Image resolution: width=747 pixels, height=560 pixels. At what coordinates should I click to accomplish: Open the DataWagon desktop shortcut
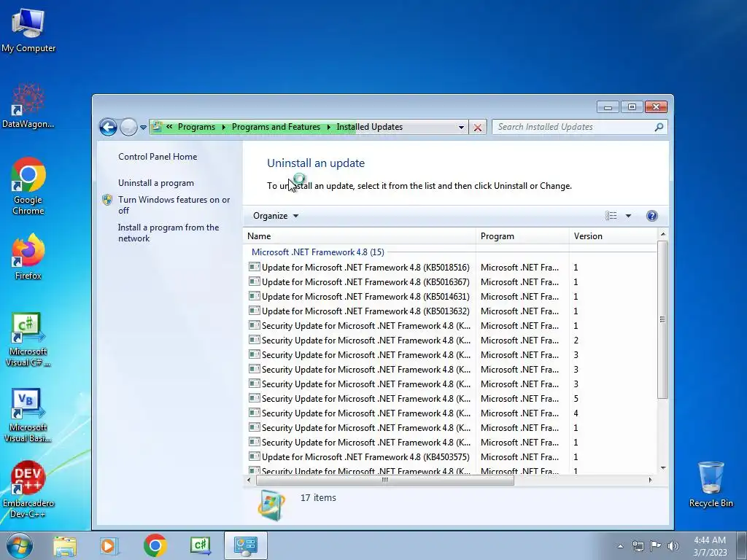28,106
